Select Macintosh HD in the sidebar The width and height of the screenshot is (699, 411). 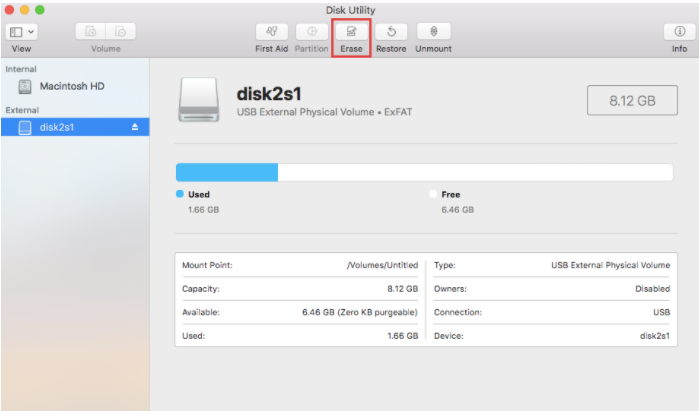click(x=75, y=86)
